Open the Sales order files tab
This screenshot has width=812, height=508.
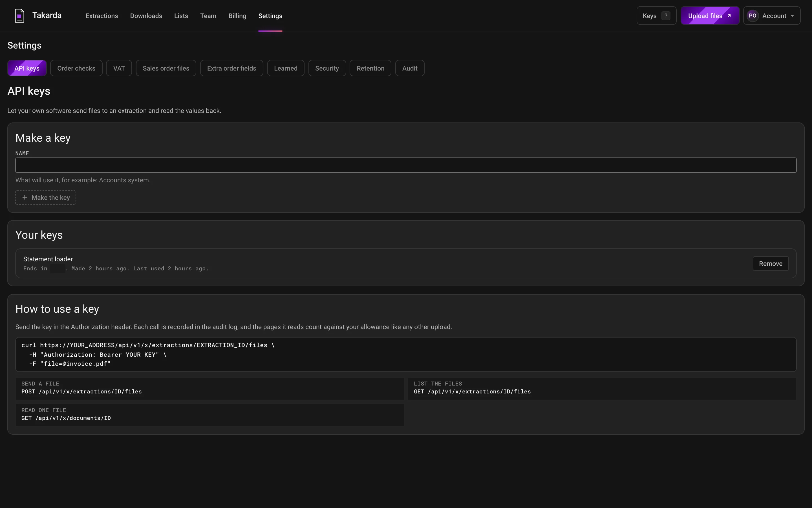tap(166, 68)
